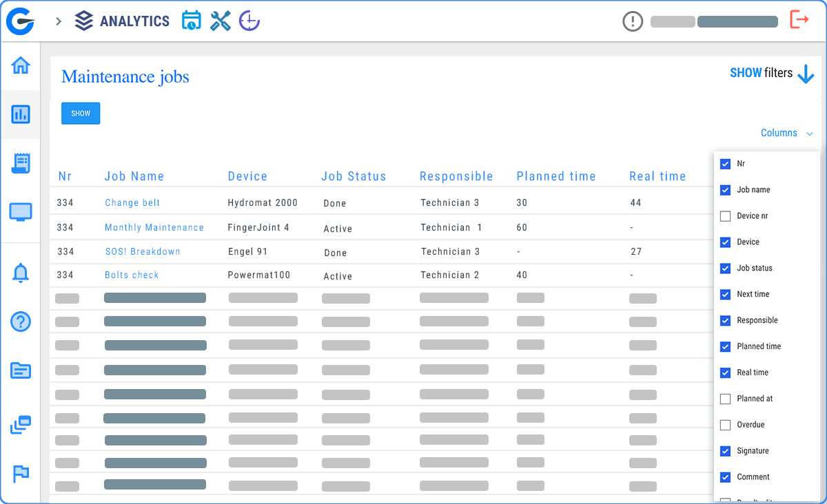This screenshot has width=827, height=504.
Task: Uncheck the Job status column checkbox
Action: coord(725,269)
